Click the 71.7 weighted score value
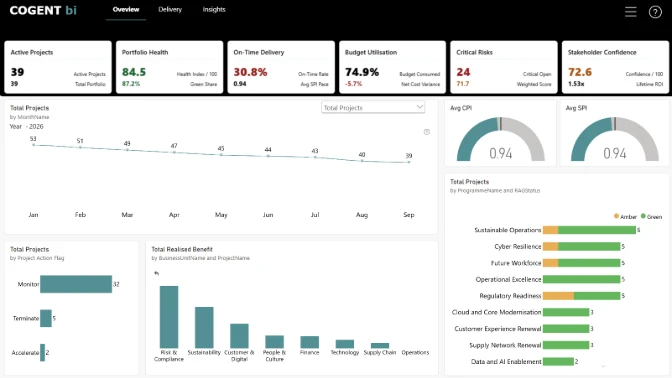 click(x=462, y=84)
